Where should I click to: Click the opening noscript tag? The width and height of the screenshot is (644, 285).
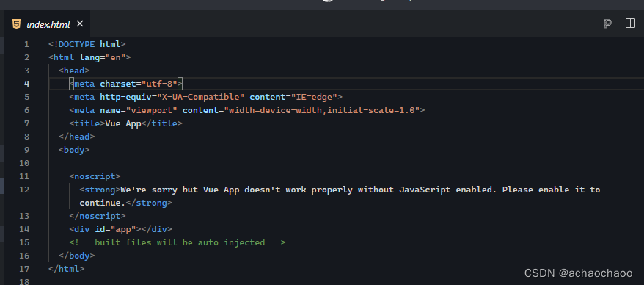[x=95, y=176]
